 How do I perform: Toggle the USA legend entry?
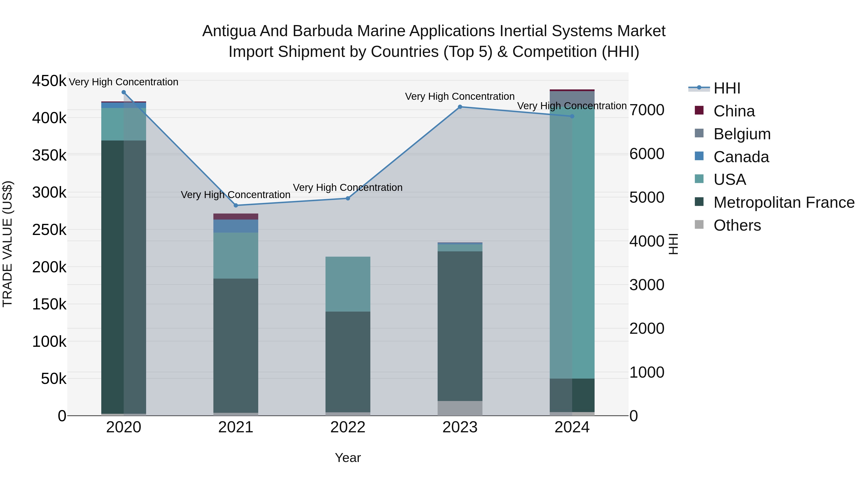click(720, 180)
